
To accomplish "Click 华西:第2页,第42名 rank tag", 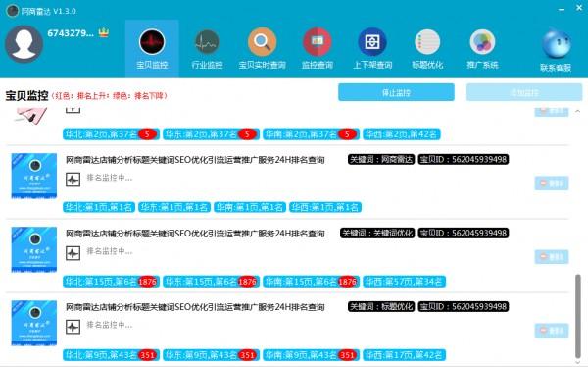I will tap(402, 134).
